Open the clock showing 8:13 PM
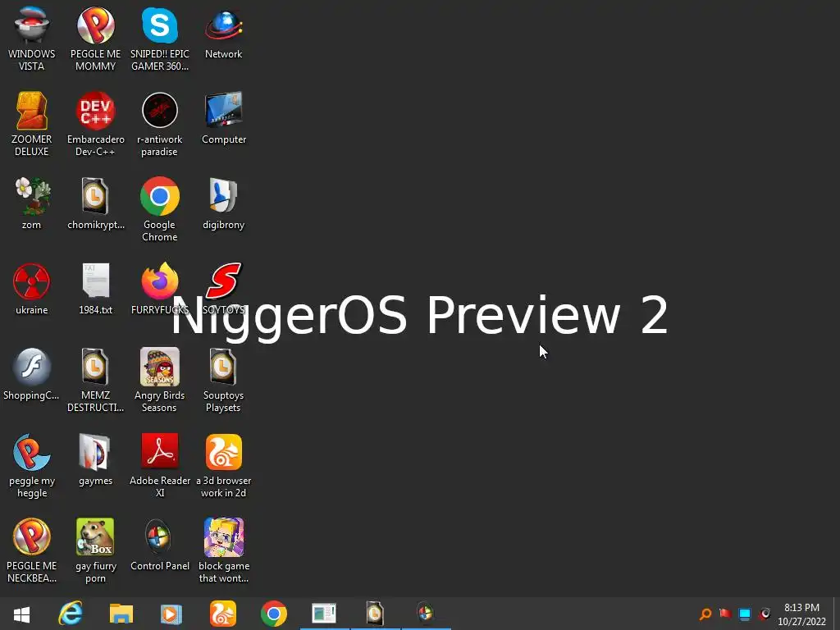Viewport: 840px width, 630px height. [x=801, y=614]
